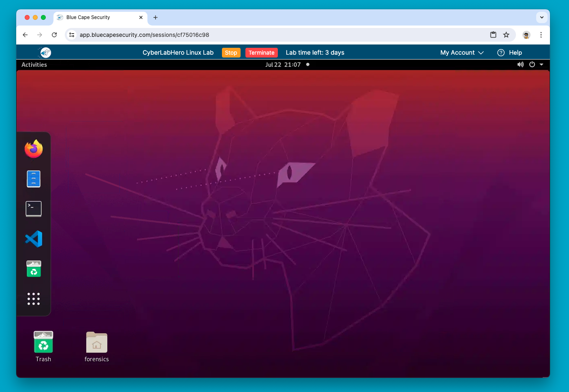This screenshot has height=392, width=569.
Task: Open the Help question mark icon
Action: coord(501,53)
